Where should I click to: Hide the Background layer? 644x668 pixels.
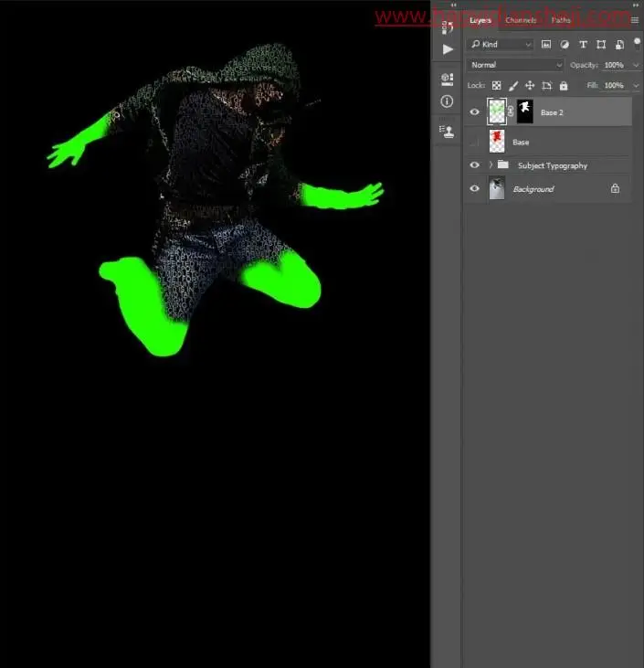click(x=474, y=188)
